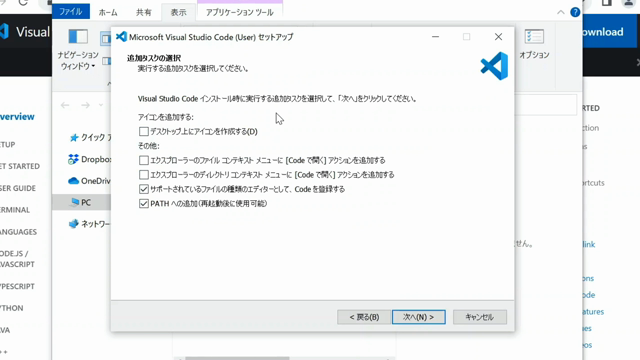Open TERMINAL section in website sidebar
The image size is (640, 360).
pyautogui.click(x=15, y=210)
